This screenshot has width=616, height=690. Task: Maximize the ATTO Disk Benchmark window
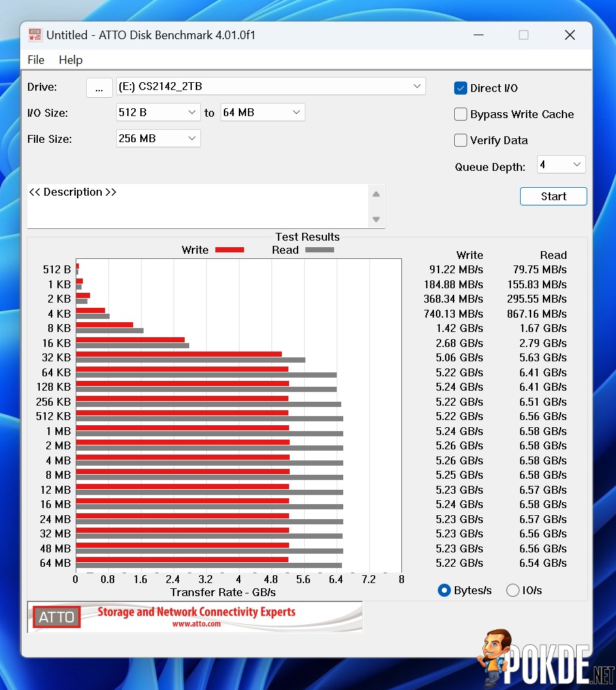tap(523, 35)
